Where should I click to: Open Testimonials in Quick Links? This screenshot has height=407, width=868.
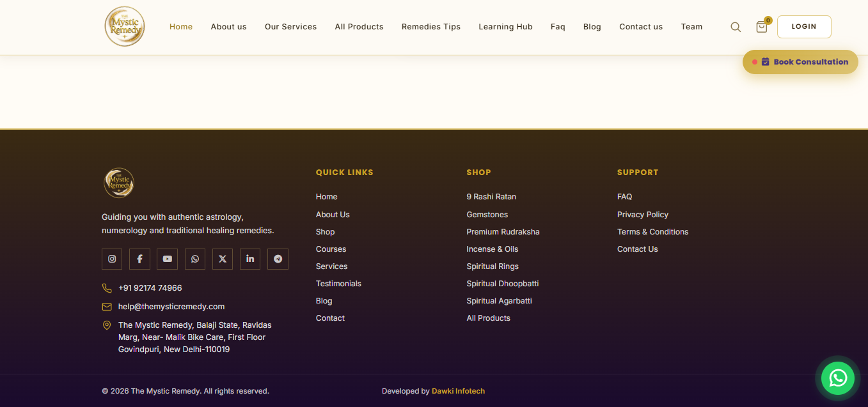click(x=338, y=284)
